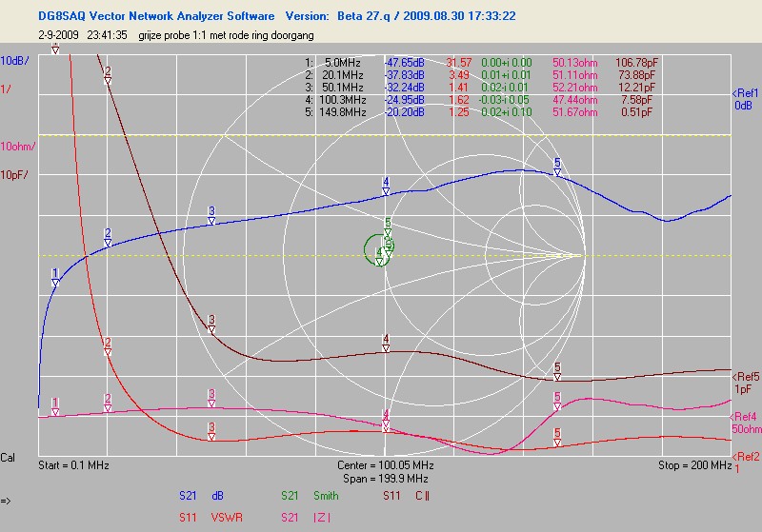Click the Ref5 1pF reference indicator

(744, 383)
